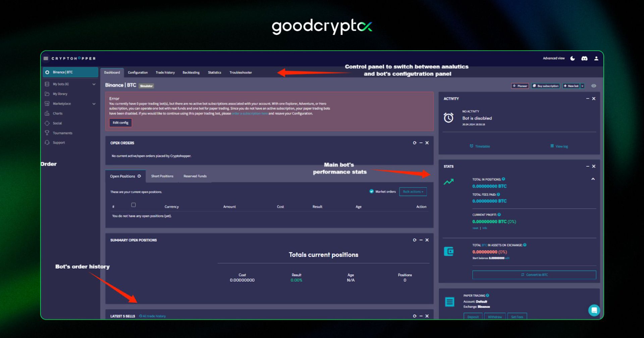Expand the Marketplace sidebar section
Viewport: 644px width, 338px height.
tap(70, 104)
